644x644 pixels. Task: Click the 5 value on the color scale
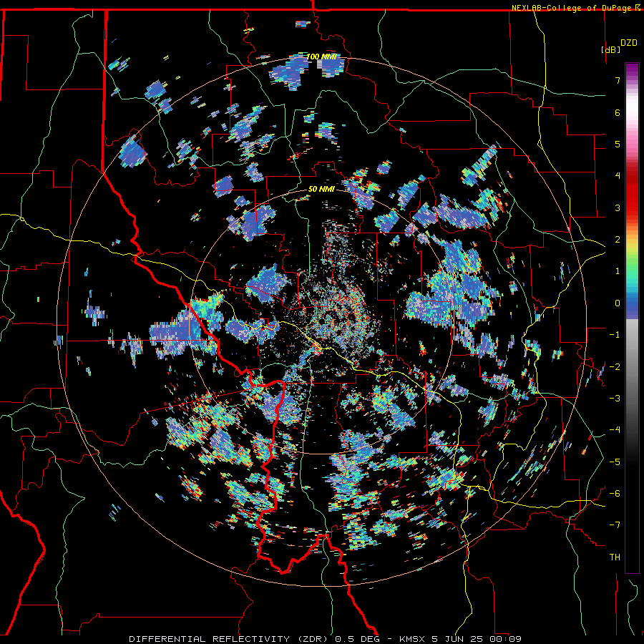pos(618,144)
